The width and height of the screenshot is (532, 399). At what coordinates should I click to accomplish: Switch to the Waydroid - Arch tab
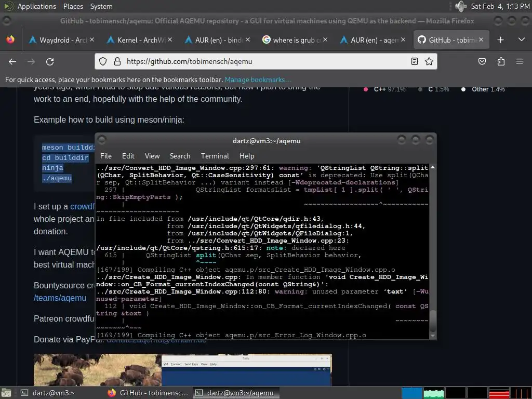(x=61, y=40)
